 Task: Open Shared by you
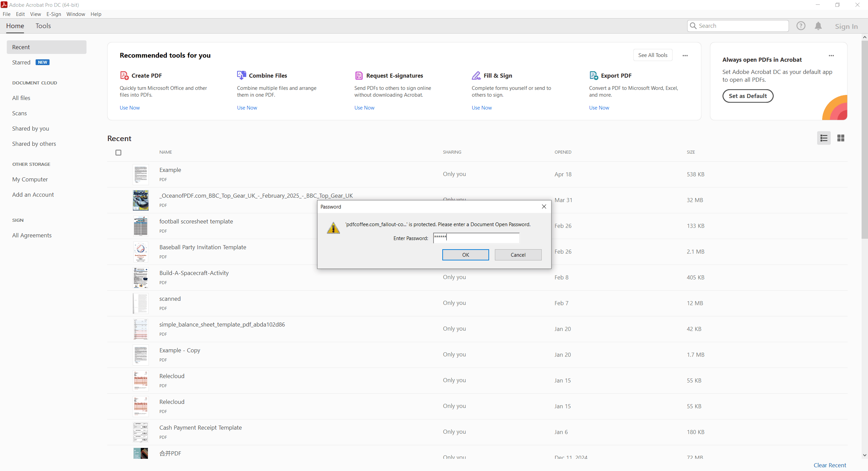31,129
